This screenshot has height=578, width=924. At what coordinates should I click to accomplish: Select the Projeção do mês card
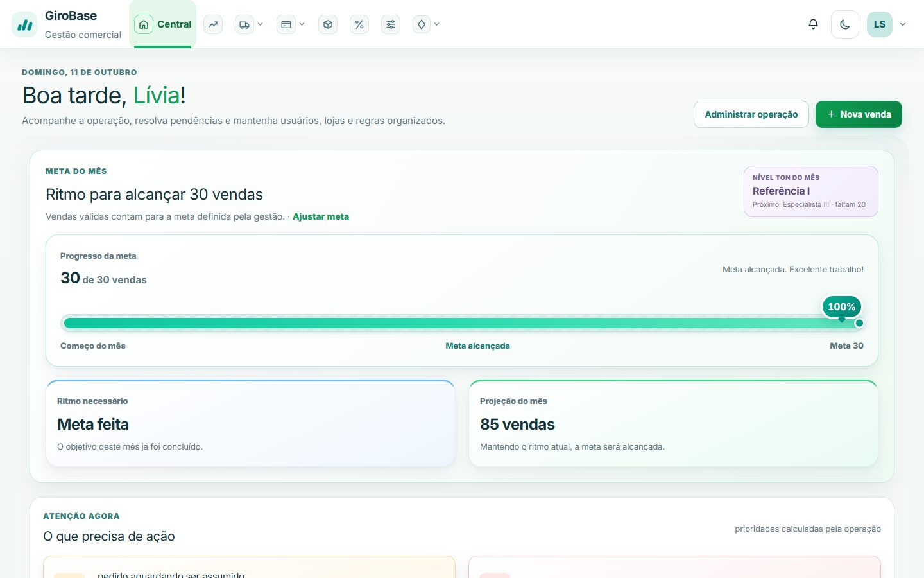click(673, 423)
